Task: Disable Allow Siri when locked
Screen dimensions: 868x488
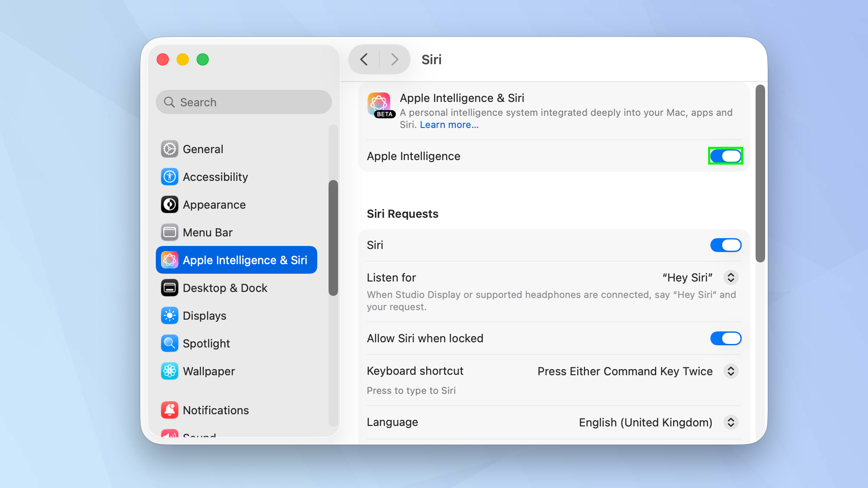Action: (x=726, y=338)
